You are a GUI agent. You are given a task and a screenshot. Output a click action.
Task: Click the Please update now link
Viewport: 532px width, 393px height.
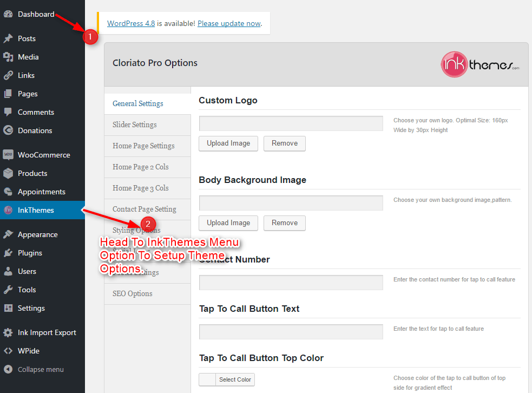[229, 23]
